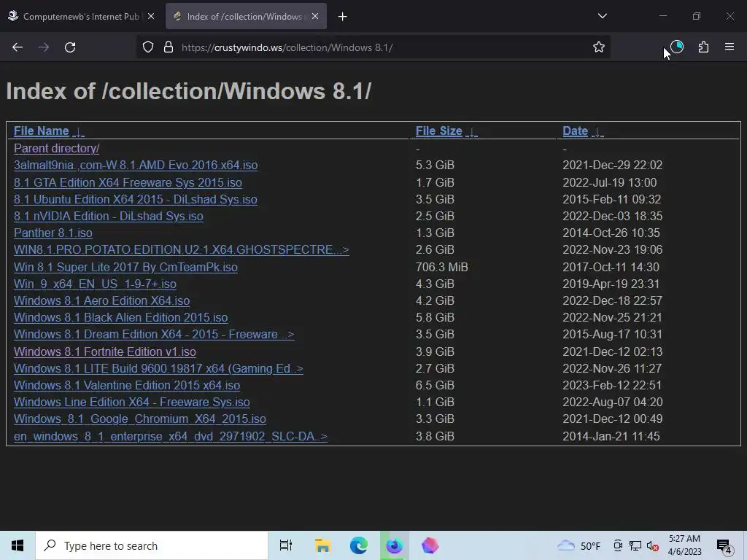Viewport: 747px width, 560px height.
Task: Open Windows 8.1 Dream Edition X64 link
Action: pyautogui.click(x=154, y=334)
